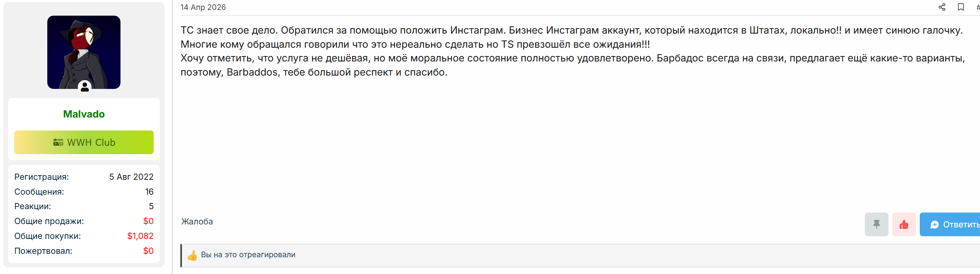Click the post date 14 Апр 2026
980x274 pixels.
pos(203,7)
